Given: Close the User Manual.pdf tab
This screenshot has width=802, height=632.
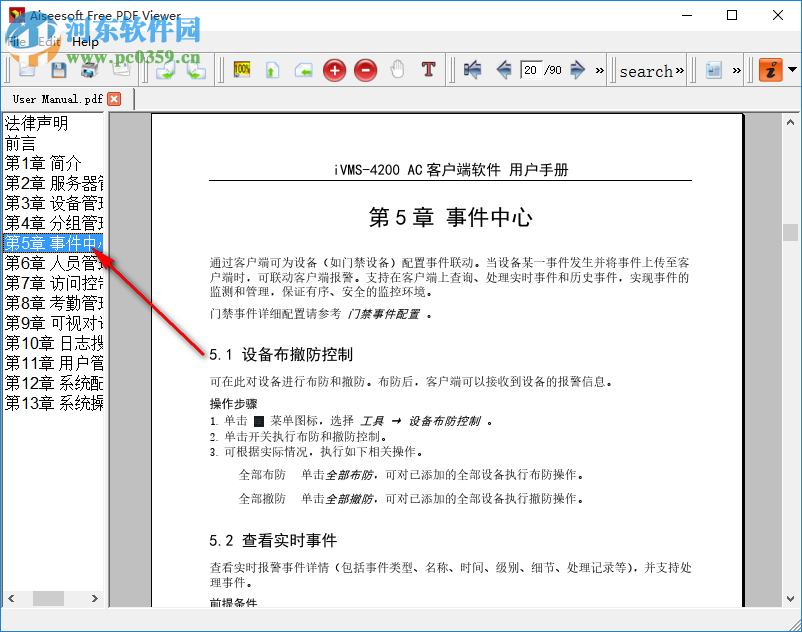Looking at the screenshot, I should (x=111, y=99).
